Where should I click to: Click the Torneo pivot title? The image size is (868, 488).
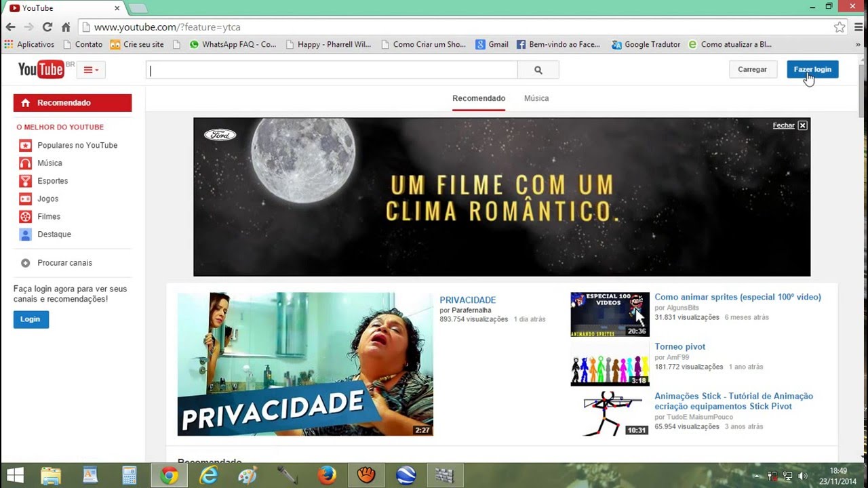[680, 346]
